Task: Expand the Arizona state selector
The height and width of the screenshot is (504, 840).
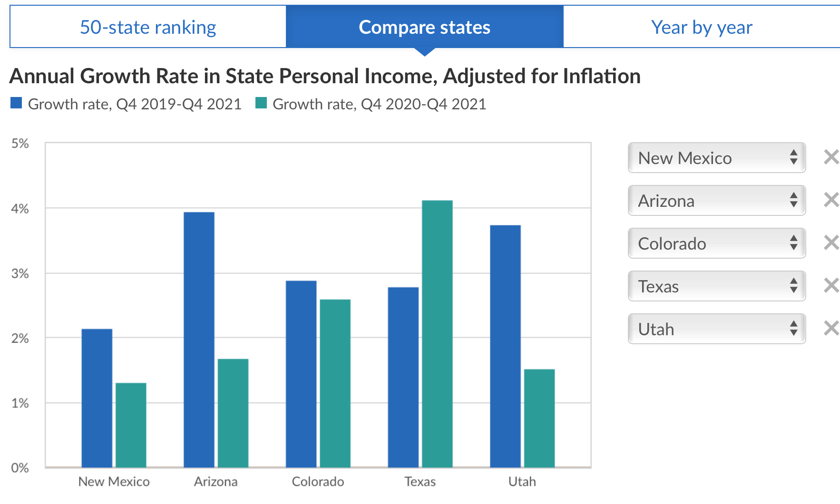Action: (716, 200)
